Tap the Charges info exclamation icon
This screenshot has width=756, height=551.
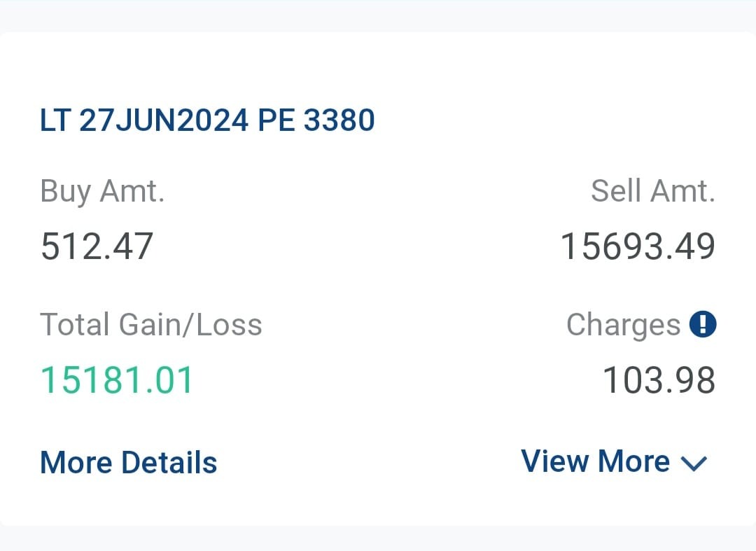point(702,324)
